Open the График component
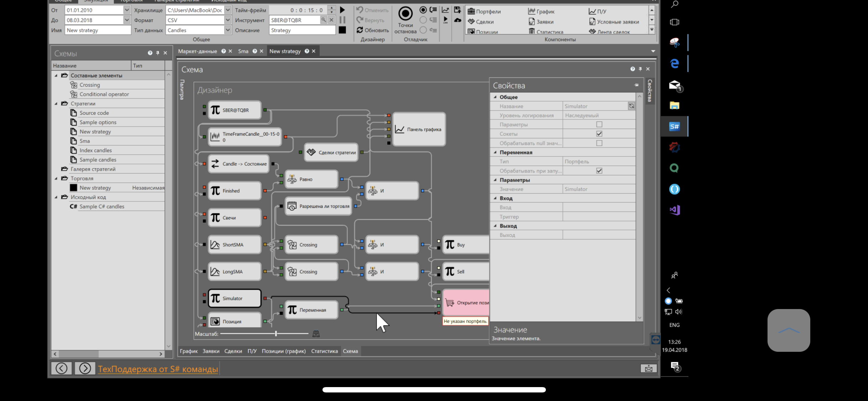 (541, 11)
